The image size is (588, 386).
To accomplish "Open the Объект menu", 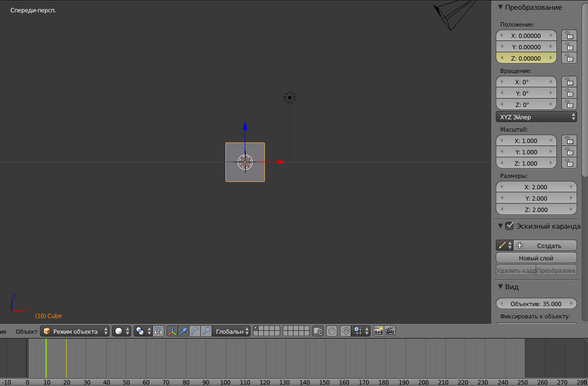I will [x=26, y=331].
